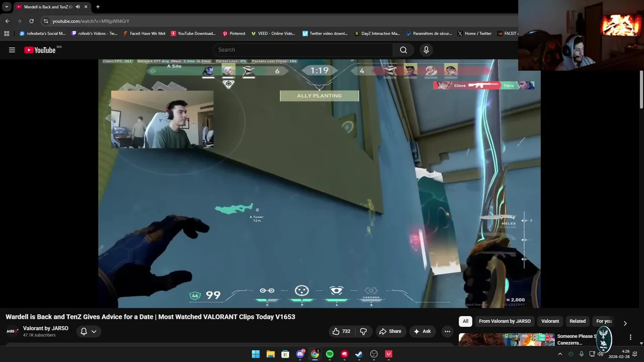The image size is (644, 362).
Task: Click the 47.1K subscribers text
Action: (x=39, y=335)
